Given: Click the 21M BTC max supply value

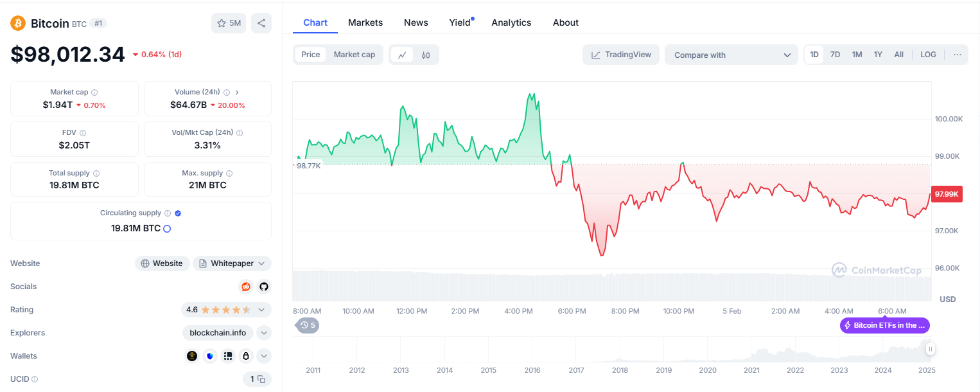Looking at the screenshot, I should click(x=207, y=185).
